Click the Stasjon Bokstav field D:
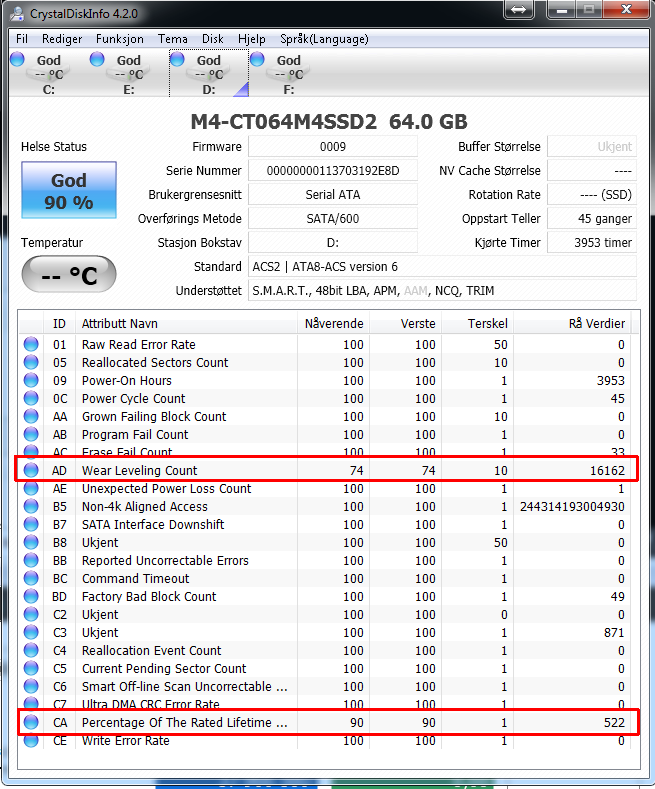Image resolution: width=655 pixels, height=789 pixels. coord(333,243)
